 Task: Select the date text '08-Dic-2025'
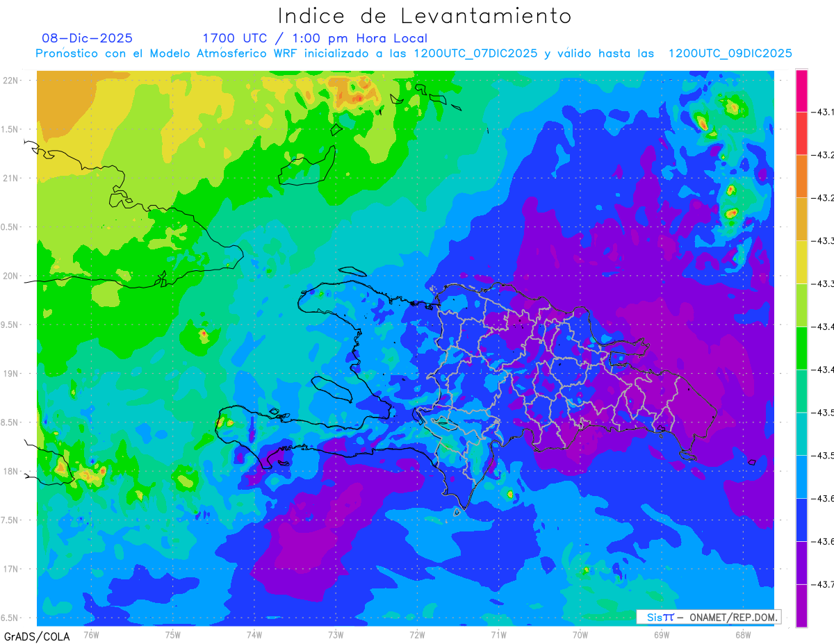[x=87, y=38]
